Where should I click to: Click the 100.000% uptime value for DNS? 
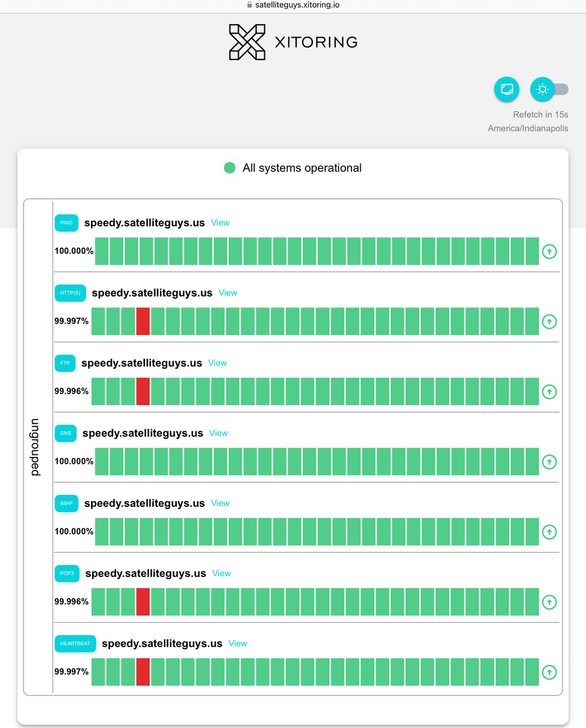74,462
